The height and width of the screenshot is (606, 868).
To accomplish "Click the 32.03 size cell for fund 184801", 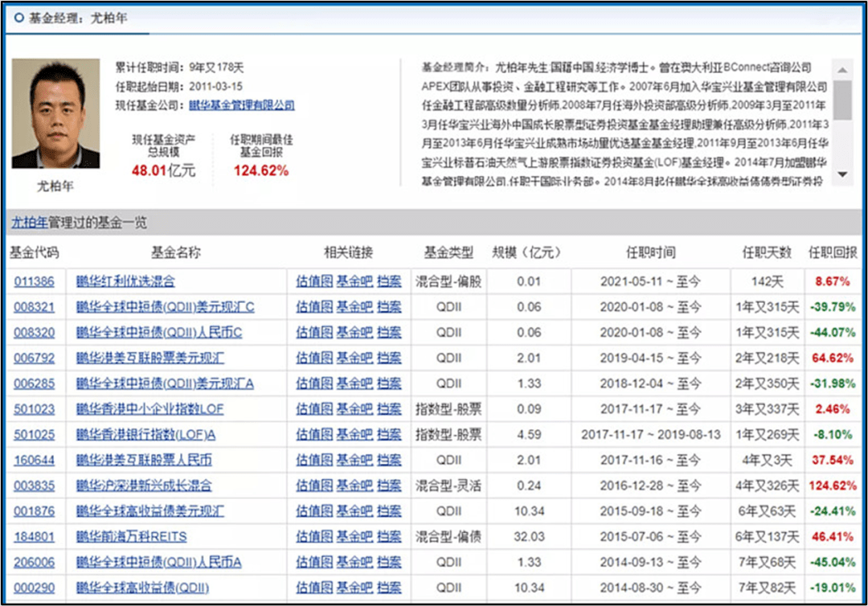I will tap(529, 536).
